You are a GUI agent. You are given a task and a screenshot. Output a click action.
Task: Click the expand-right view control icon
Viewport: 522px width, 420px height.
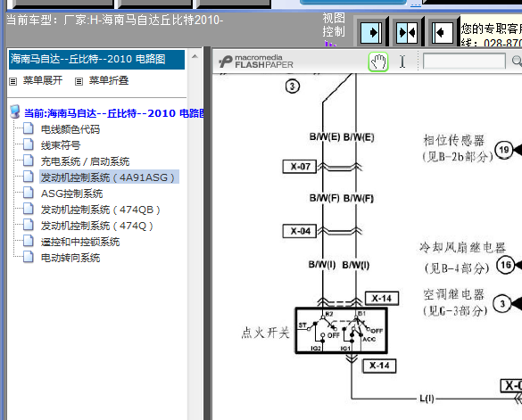(x=371, y=32)
